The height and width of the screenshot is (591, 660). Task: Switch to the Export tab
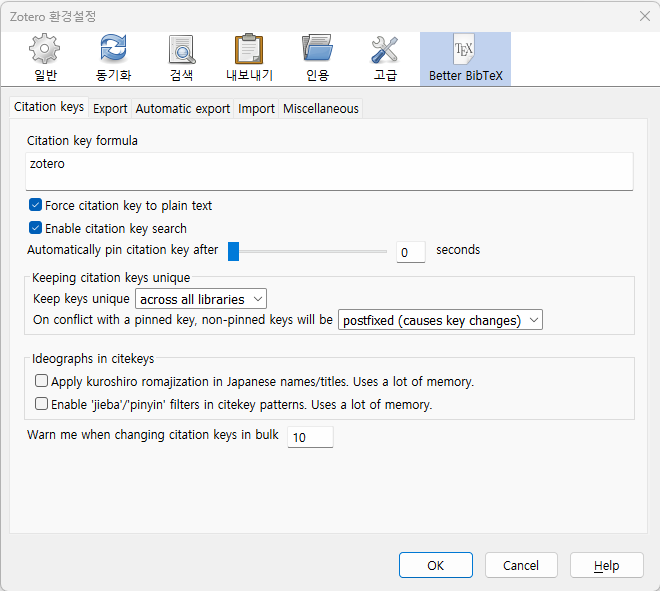coord(110,109)
